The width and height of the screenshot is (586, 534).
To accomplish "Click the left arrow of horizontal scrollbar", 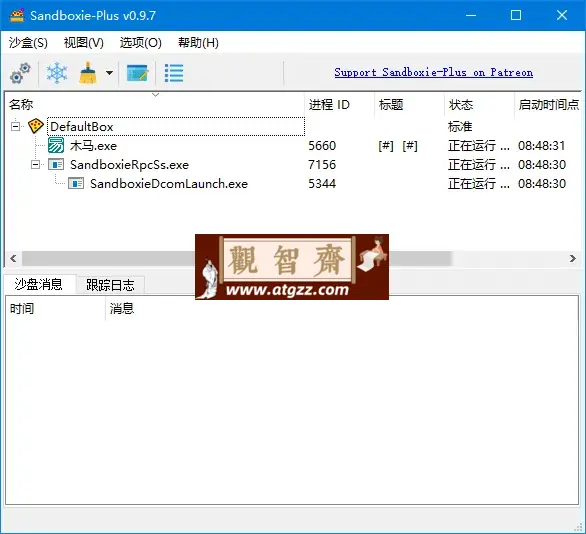I will click(13, 258).
